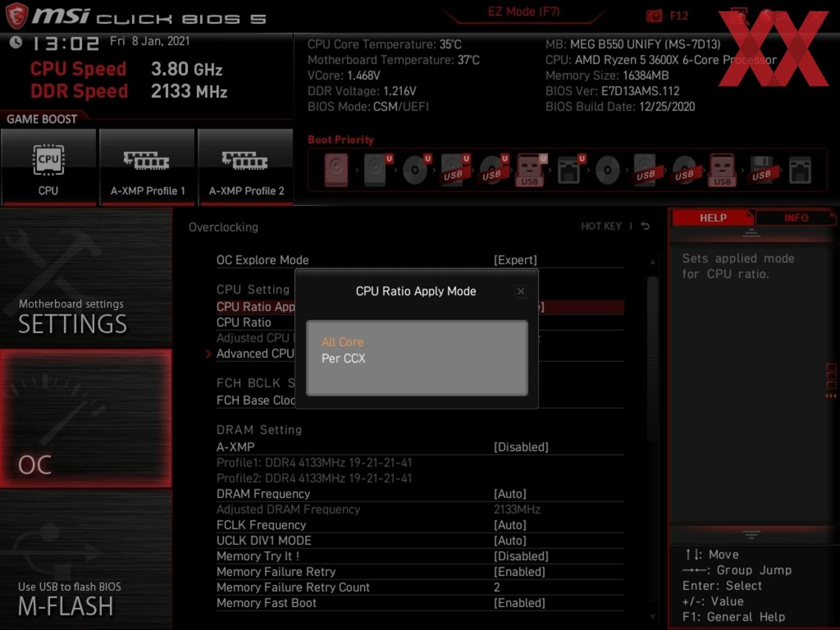The width and height of the screenshot is (840, 630).
Task: Click the GAME BOOST label
Action: (42, 119)
